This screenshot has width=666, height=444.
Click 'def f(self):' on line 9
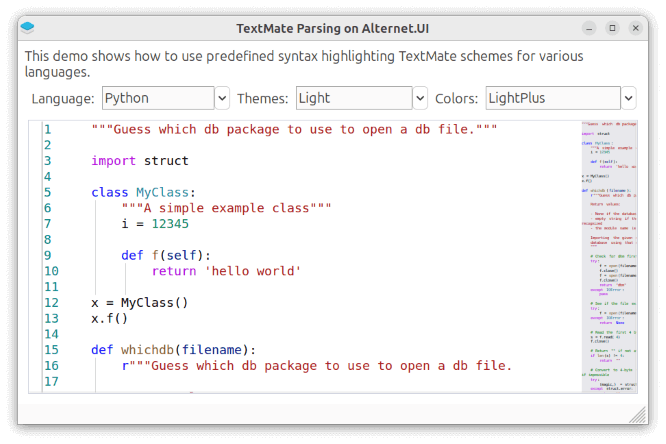(x=166, y=255)
